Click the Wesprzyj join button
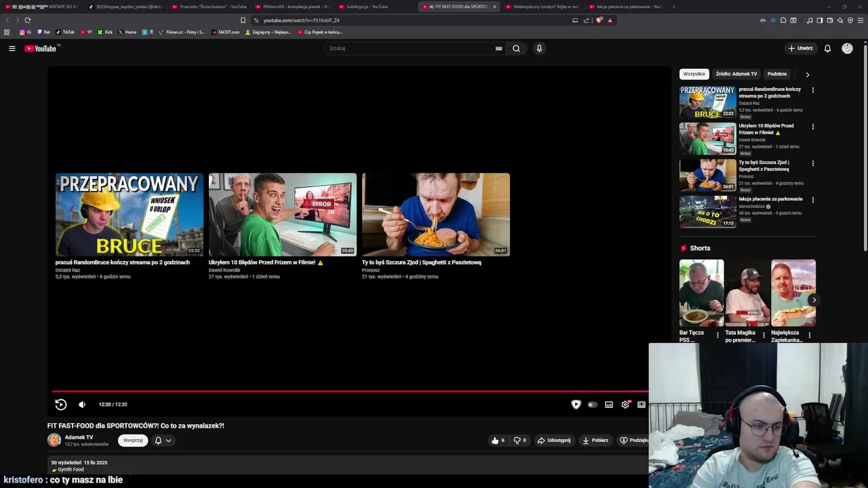Screen dimensions: 868x488 [133, 441]
